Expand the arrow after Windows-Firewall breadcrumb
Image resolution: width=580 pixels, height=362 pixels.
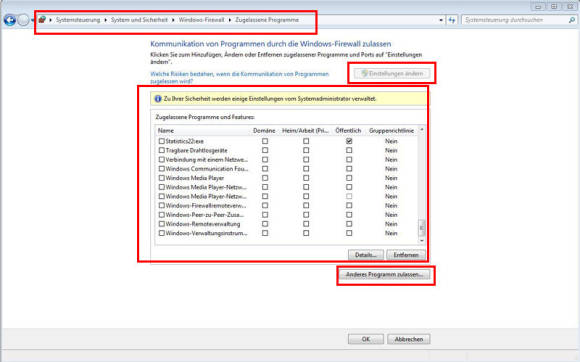click(x=230, y=20)
